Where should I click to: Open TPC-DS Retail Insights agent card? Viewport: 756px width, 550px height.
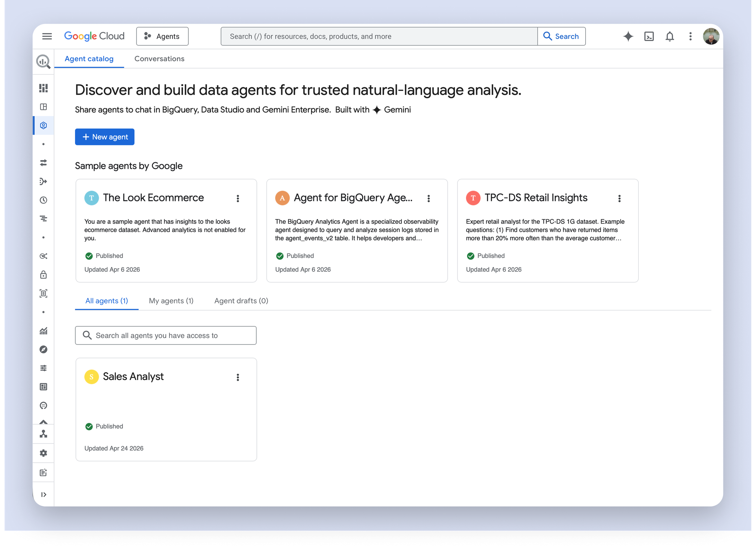(547, 231)
